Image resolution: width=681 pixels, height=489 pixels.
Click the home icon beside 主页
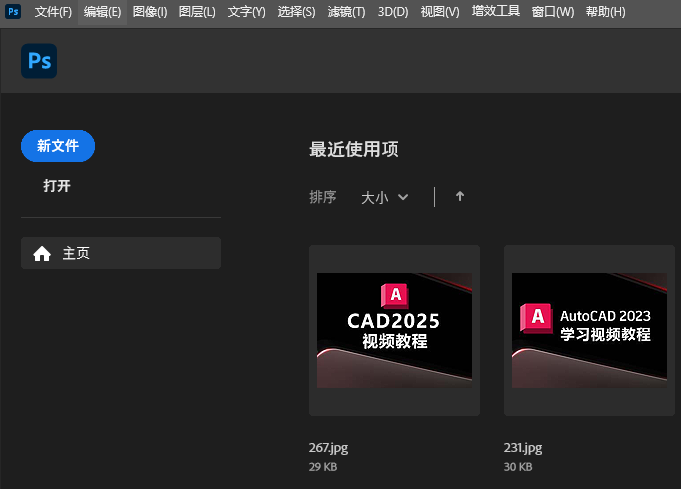click(x=42, y=254)
